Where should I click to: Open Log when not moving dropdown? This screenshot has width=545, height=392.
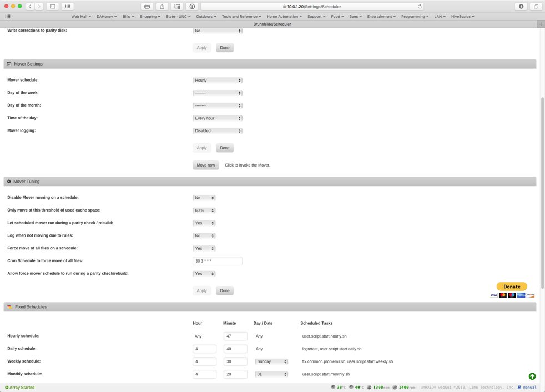(204, 236)
